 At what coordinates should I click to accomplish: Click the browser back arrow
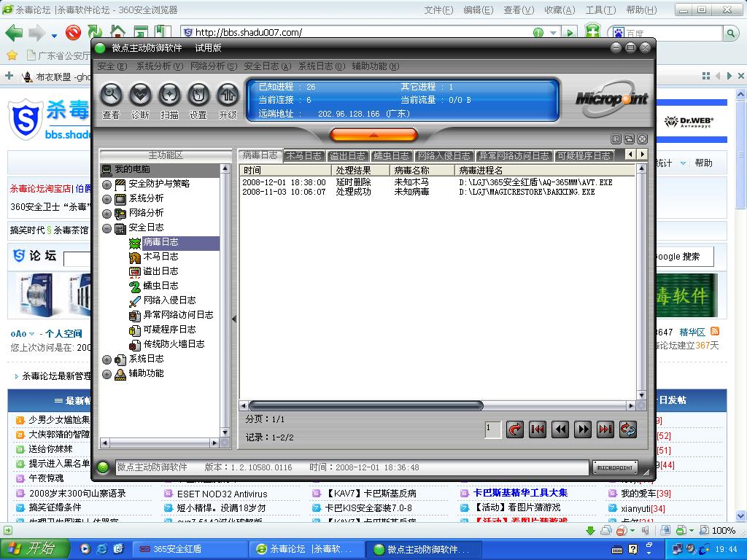(14, 33)
